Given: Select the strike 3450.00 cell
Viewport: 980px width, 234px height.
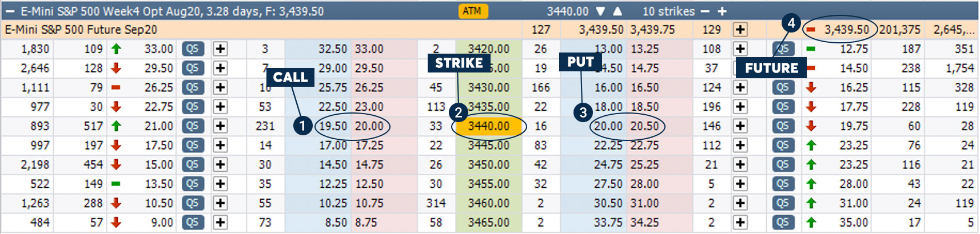Looking at the screenshot, I should tap(489, 165).
